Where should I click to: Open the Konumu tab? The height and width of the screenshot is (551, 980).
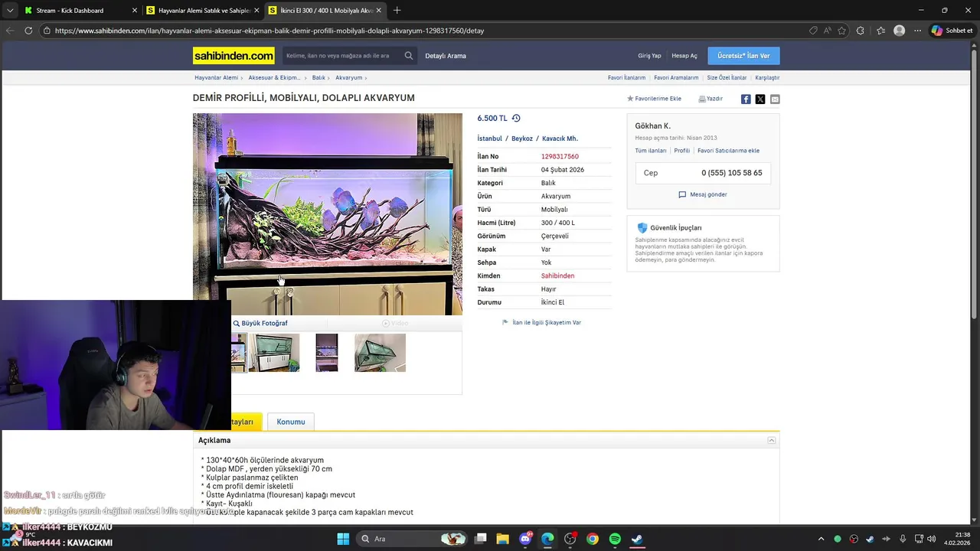[x=291, y=422]
